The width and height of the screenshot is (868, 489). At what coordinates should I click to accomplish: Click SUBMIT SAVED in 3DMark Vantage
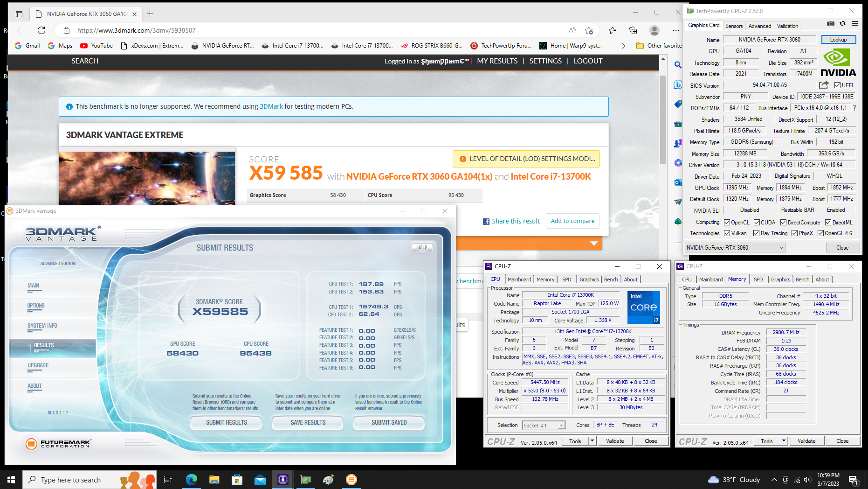coord(389,422)
